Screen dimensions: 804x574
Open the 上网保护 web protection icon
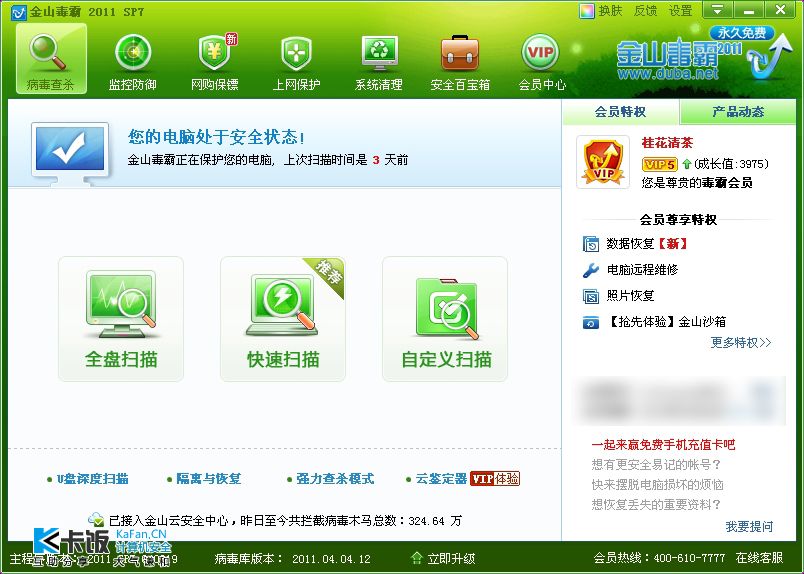point(296,59)
